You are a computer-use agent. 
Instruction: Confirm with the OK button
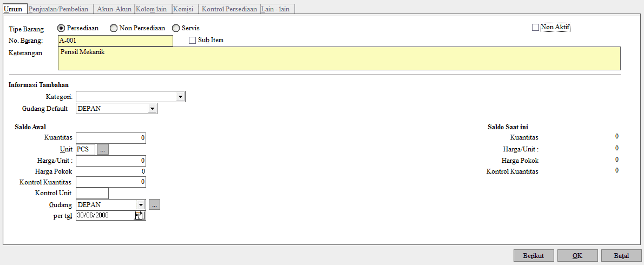(577, 256)
